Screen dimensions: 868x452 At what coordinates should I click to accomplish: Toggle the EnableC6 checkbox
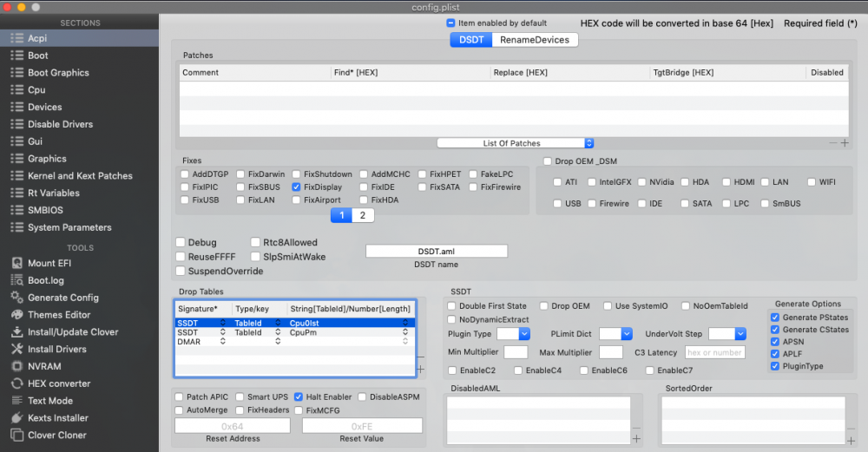pos(584,370)
